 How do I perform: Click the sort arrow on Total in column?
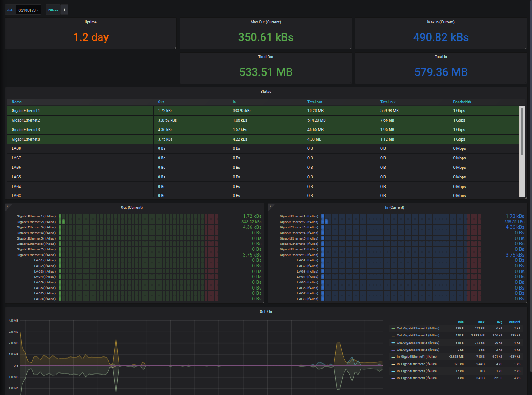[x=395, y=102]
